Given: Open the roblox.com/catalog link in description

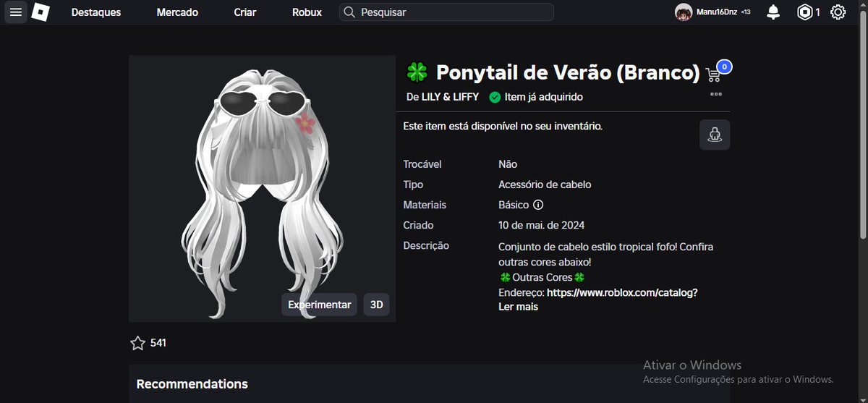Looking at the screenshot, I should pyautogui.click(x=622, y=293).
